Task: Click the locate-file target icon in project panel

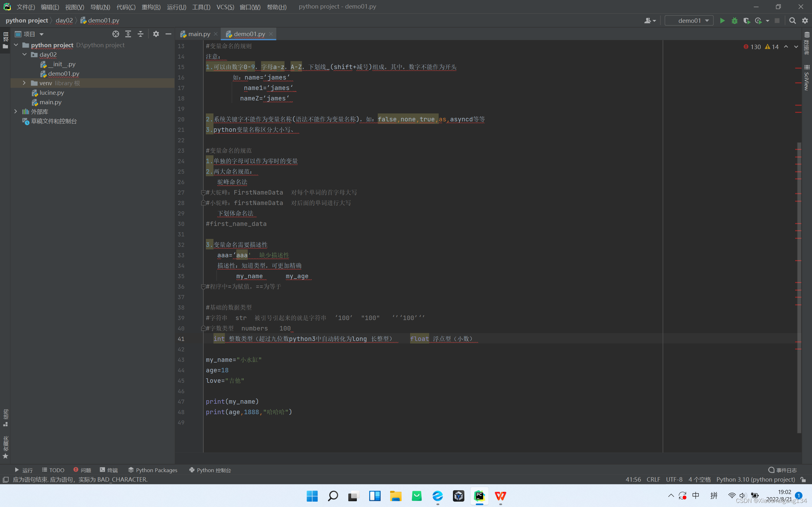Action: tap(115, 34)
